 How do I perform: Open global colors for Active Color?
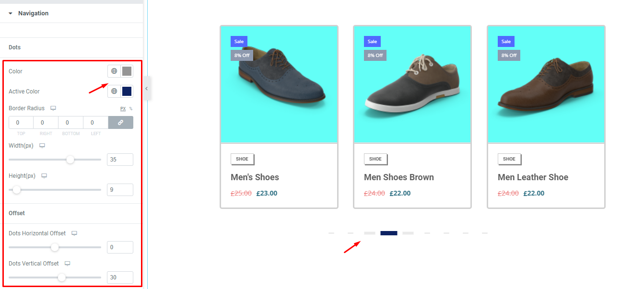114,91
